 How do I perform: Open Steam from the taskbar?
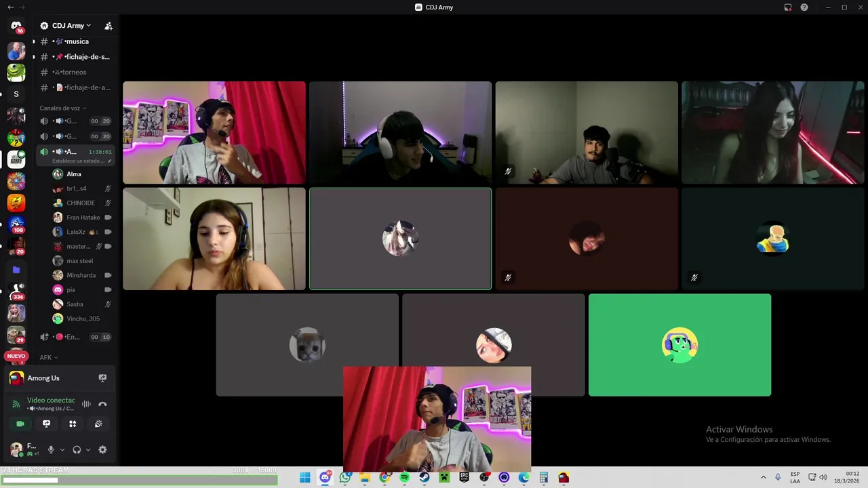[424, 478]
